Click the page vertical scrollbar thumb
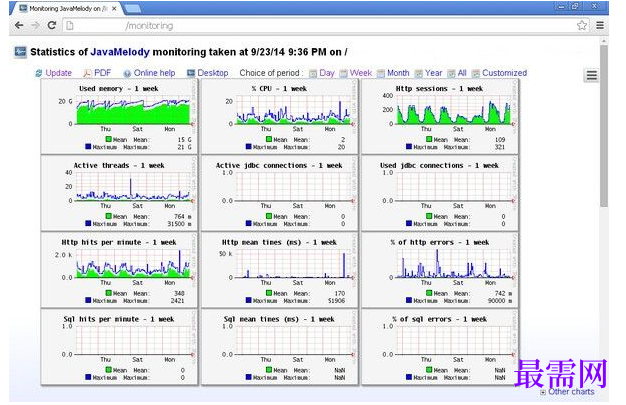626x405 pixels. coord(604,126)
